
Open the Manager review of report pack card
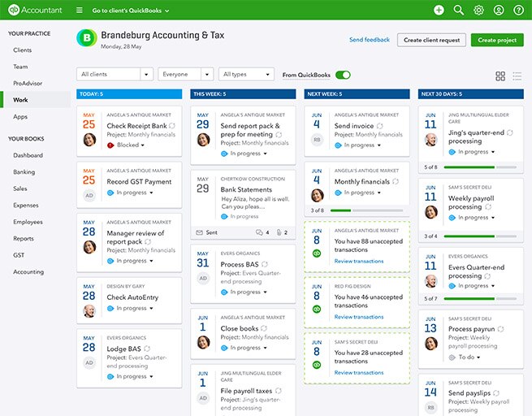(x=129, y=243)
